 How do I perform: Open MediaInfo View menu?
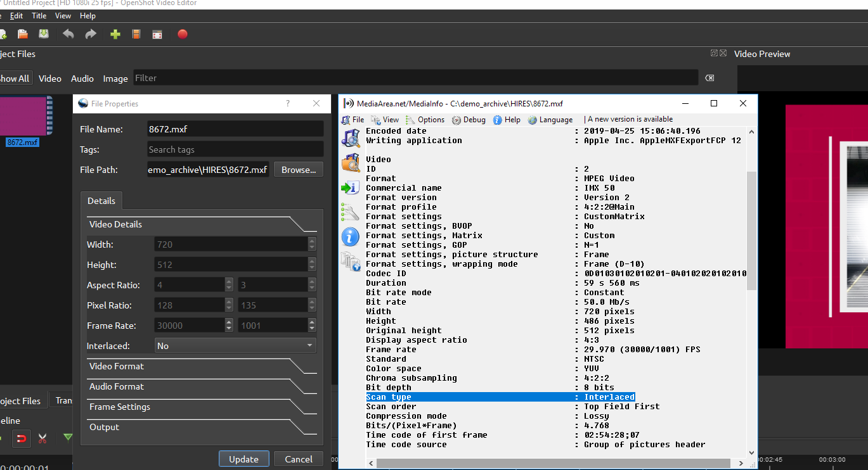(x=385, y=120)
